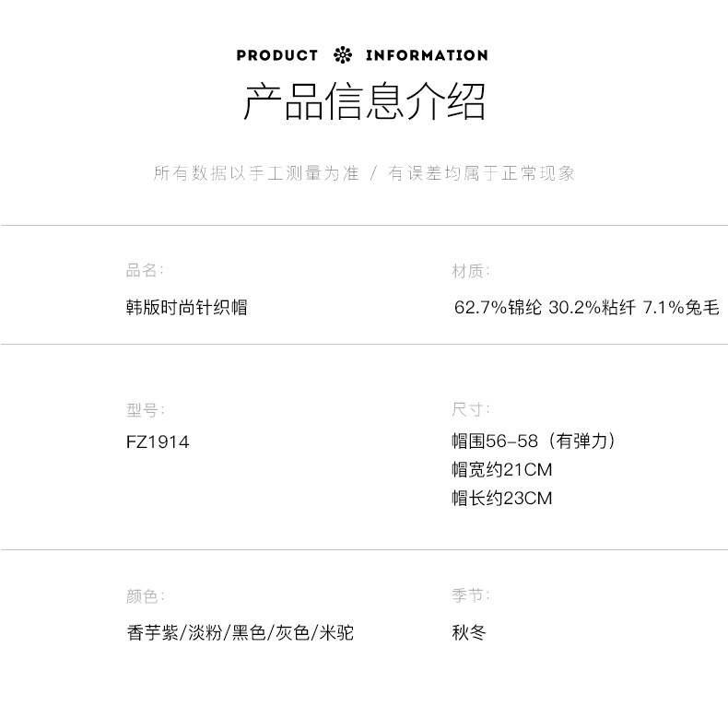Viewport: 728px width, 706px height.
Task: Select the 62.7%锦纶 material text
Action: coord(498,308)
